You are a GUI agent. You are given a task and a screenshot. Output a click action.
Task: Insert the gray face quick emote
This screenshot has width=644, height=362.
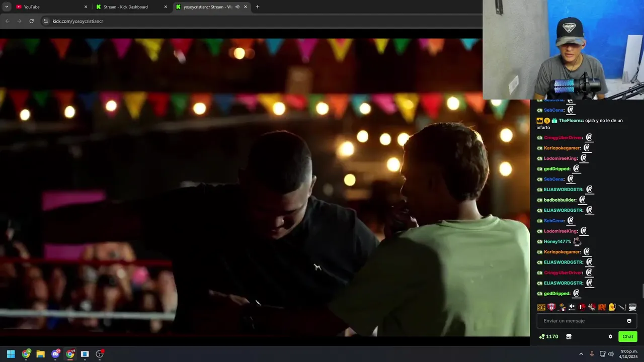coord(632,307)
